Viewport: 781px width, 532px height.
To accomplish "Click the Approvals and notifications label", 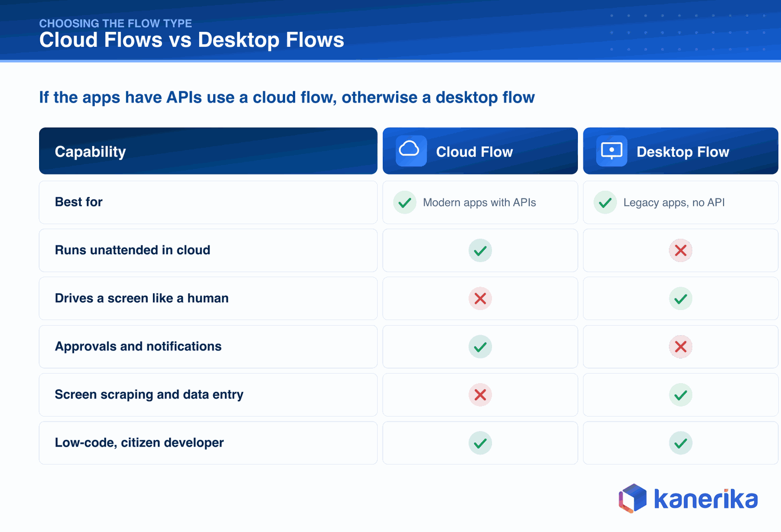I will (x=138, y=346).
